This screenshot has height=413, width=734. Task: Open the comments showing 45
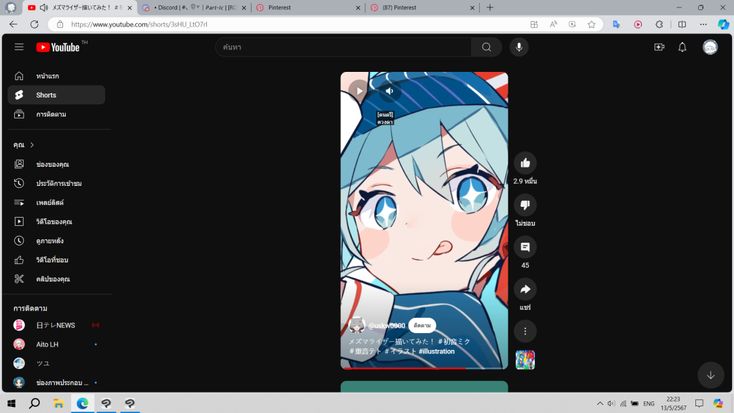point(525,247)
